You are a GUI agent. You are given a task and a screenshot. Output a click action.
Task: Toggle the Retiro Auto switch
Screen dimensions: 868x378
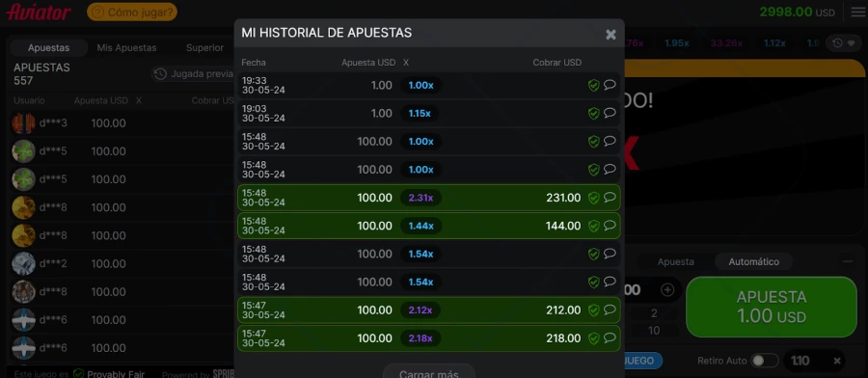click(x=764, y=361)
